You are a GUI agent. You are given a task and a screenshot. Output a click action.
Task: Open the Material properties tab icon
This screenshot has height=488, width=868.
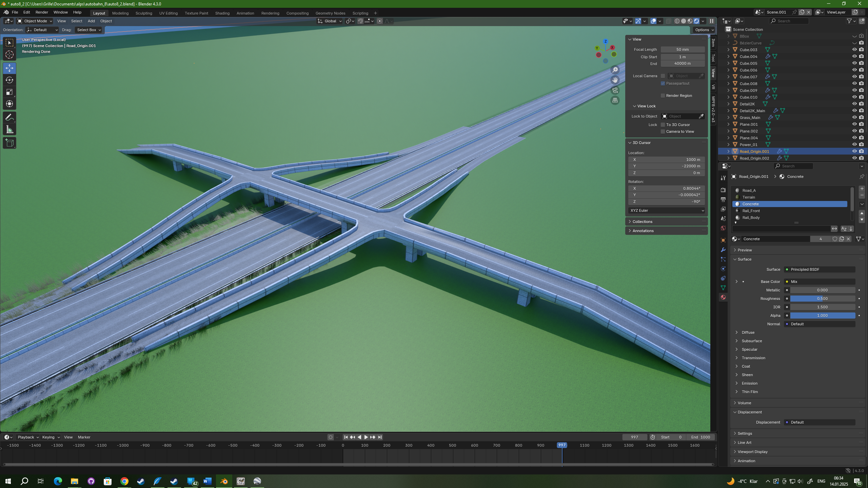[x=723, y=297]
